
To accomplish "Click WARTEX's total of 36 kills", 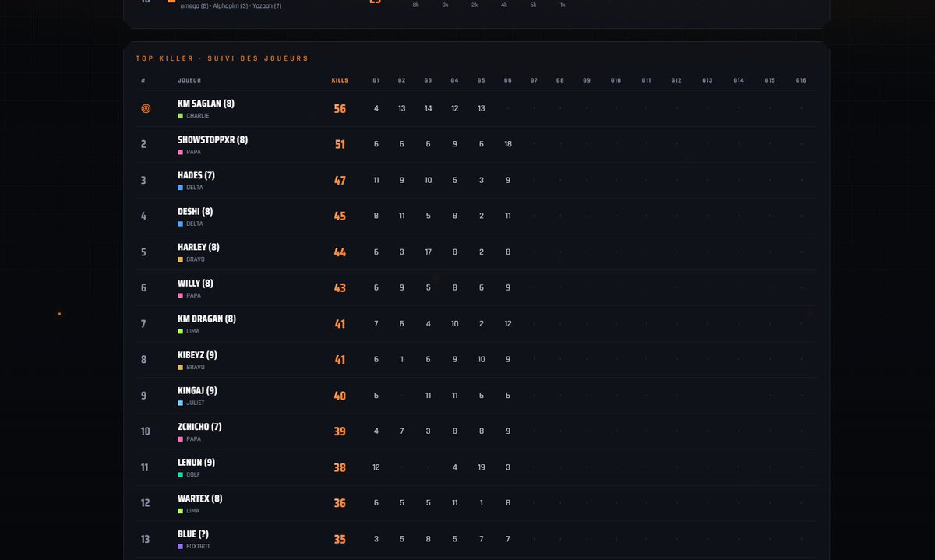I will (x=340, y=504).
